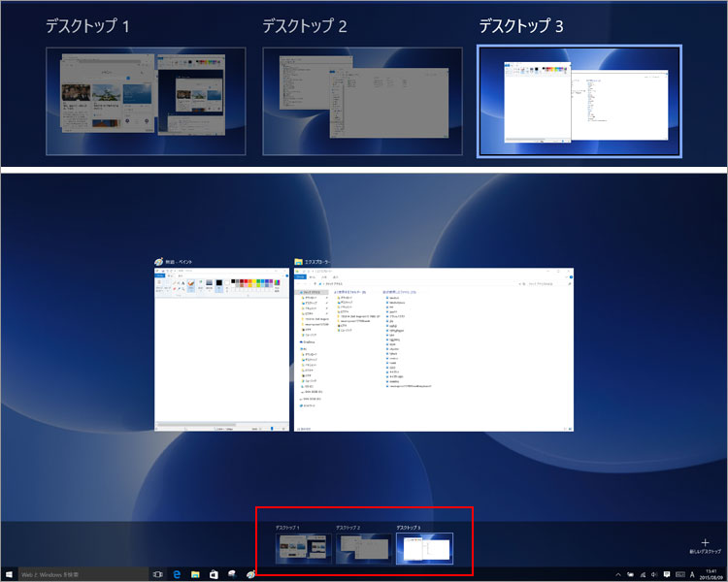
Task: Open the Paint icon on the taskbar
Action: pos(250,574)
